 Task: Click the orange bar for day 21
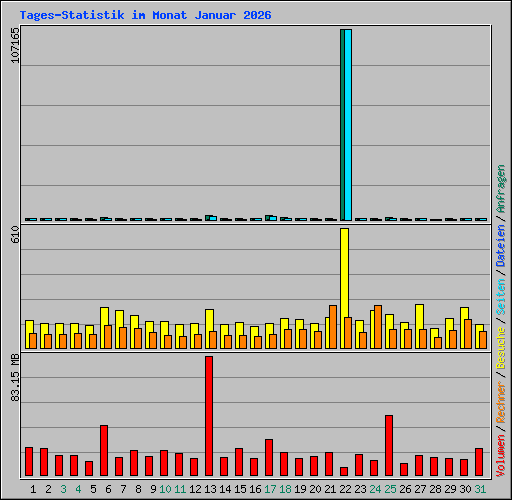coord(333,327)
